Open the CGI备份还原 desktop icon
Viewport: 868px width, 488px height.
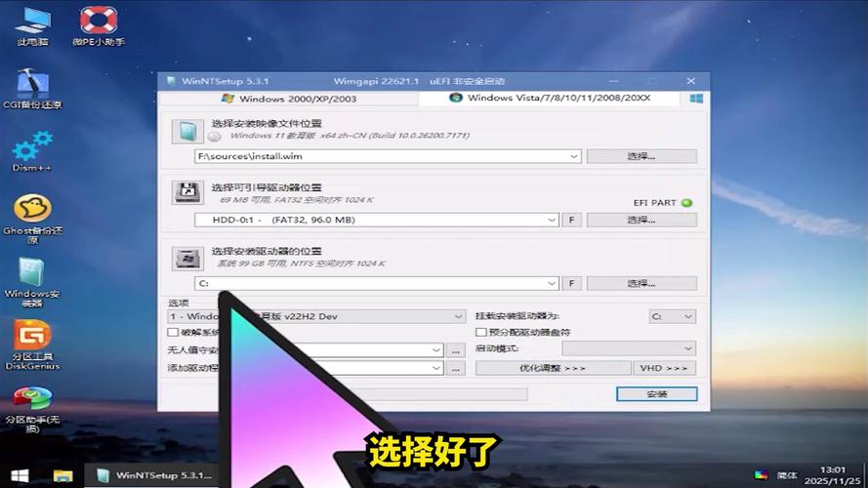point(32,89)
